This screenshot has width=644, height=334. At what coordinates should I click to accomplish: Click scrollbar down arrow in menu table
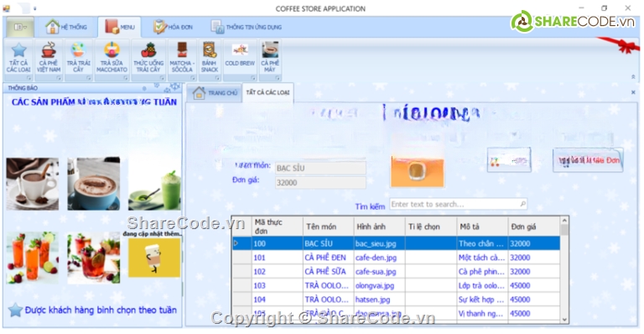coord(564,319)
